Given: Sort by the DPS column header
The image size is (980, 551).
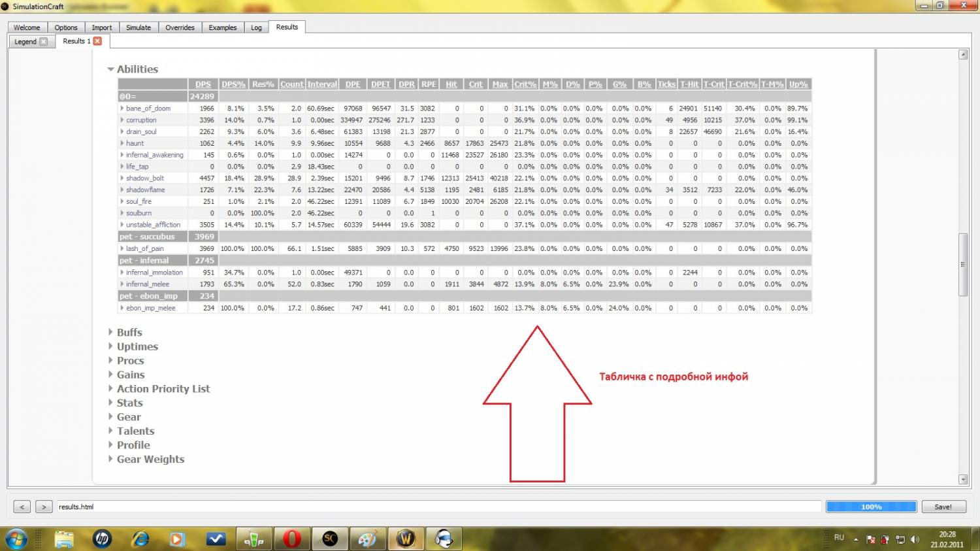Looking at the screenshot, I should (x=203, y=84).
